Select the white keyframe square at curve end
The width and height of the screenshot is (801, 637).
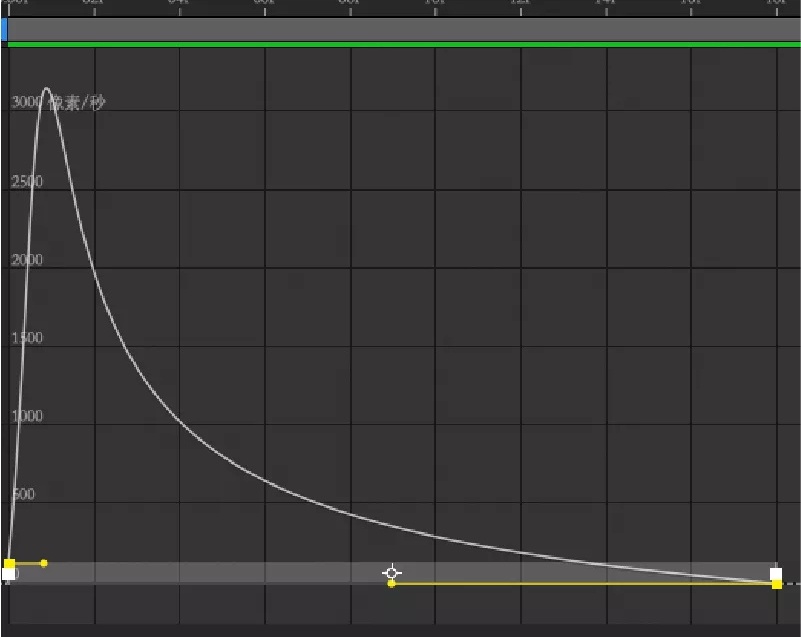click(776, 574)
